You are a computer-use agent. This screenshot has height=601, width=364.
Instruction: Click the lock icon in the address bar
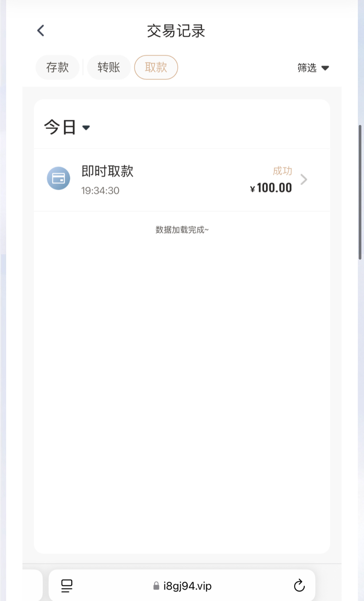click(x=156, y=586)
